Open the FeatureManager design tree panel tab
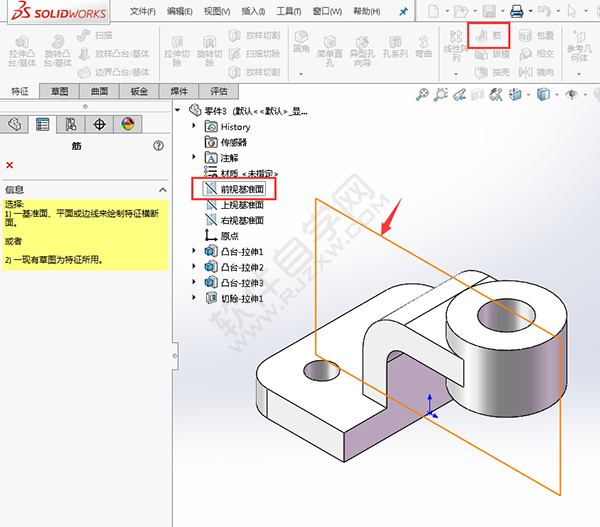Image resolution: width=600 pixels, height=527 pixels. click(x=15, y=124)
